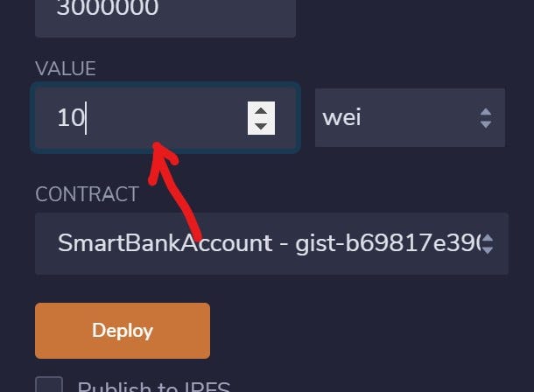Click the empty space right of the value digits
Screen dimensions: 534x392
pyautogui.click(x=167, y=118)
